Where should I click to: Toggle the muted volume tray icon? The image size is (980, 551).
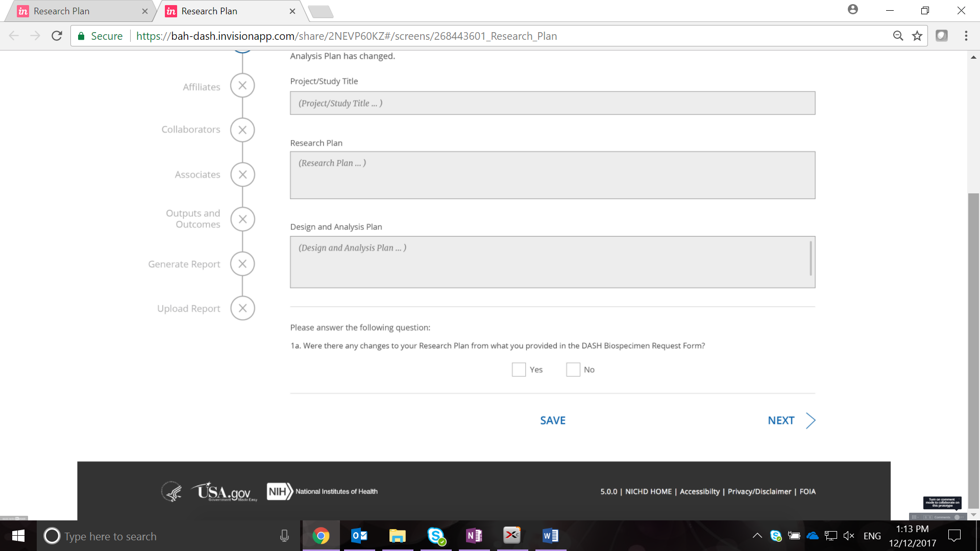(x=849, y=536)
